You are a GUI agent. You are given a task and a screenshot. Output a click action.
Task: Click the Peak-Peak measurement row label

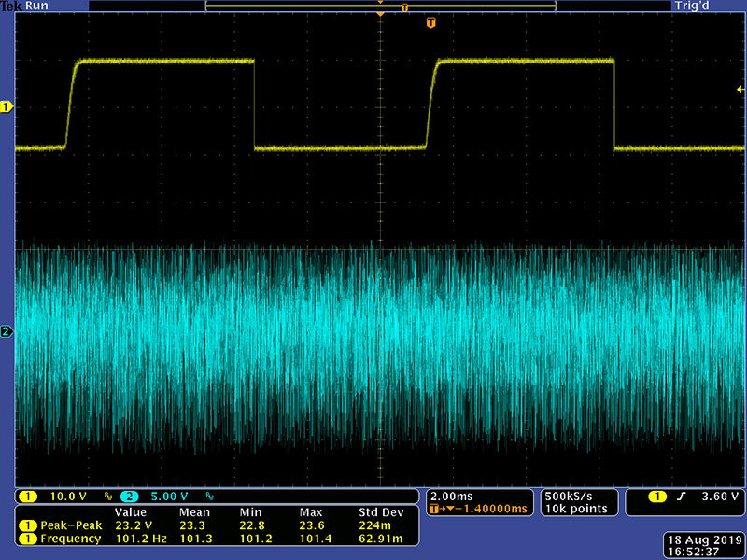71,525
